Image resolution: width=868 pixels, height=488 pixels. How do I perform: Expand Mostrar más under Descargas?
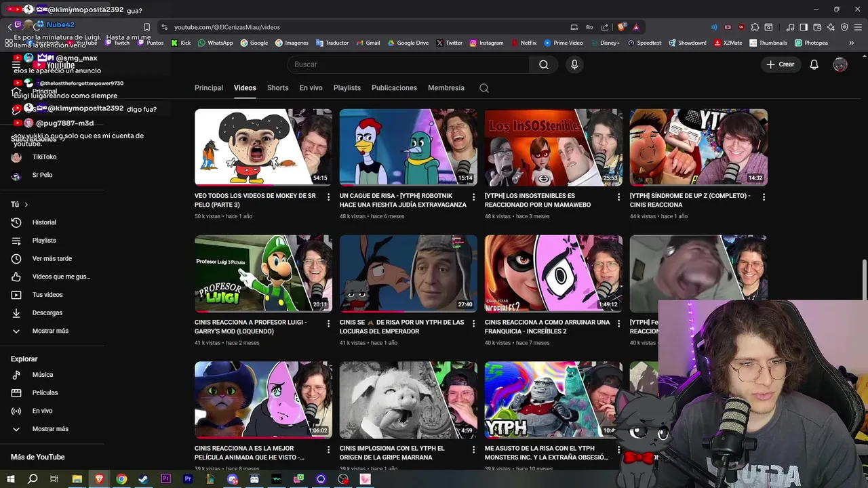(x=52, y=331)
